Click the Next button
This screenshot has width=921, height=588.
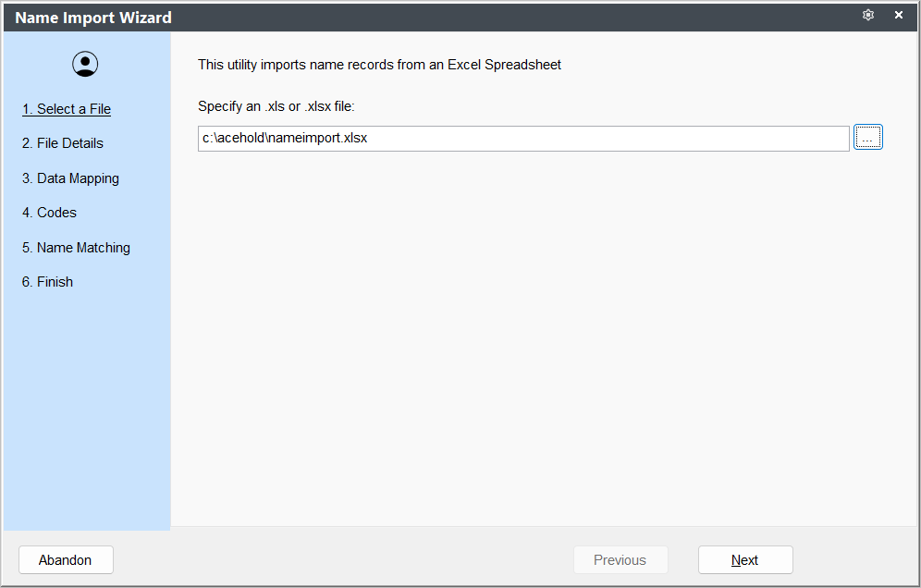[745, 560]
